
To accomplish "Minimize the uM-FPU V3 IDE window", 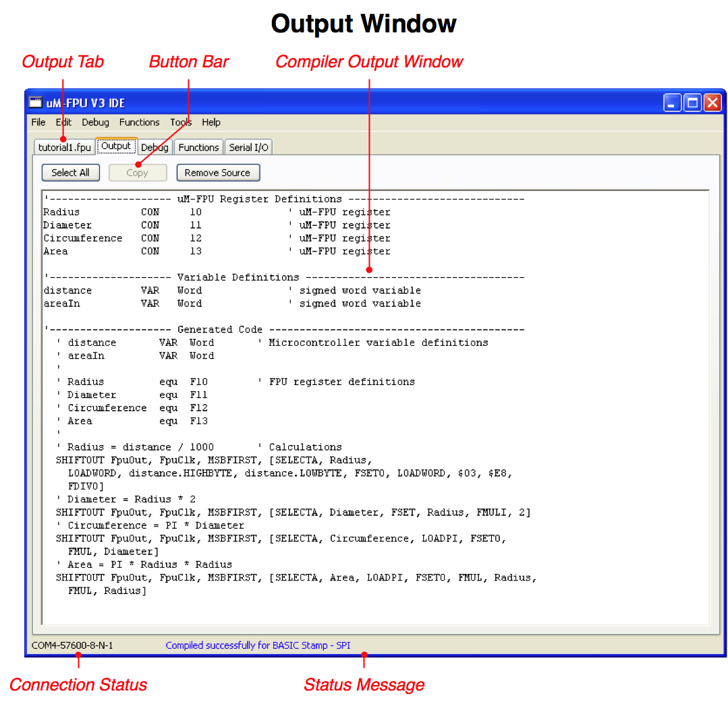I will tap(672, 103).
